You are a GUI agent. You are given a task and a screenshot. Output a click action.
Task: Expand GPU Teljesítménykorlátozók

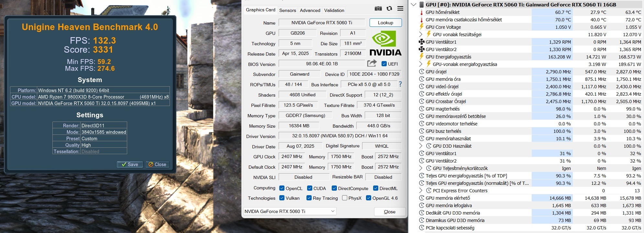point(421,168)
